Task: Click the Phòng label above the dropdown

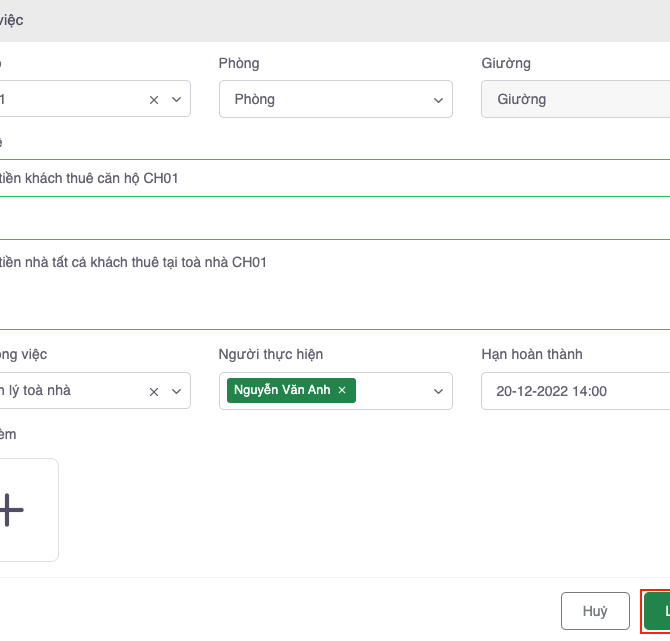Action: tap(238, 63)
